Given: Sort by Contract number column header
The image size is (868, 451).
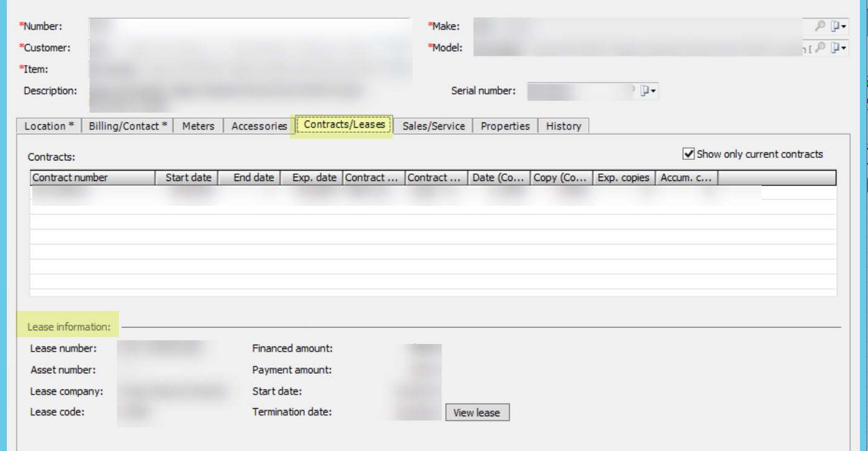Looking at the screenshot, I should [x=93, y=178].
